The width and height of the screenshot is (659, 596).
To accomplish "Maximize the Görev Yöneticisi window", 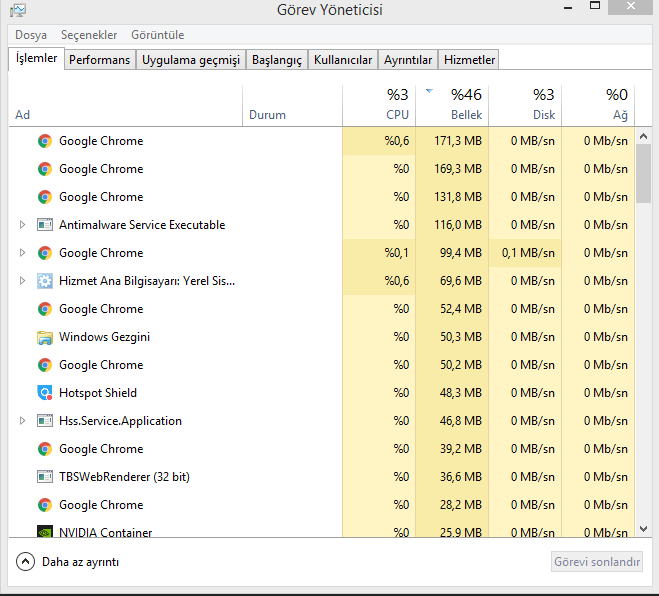I will 595,5.
